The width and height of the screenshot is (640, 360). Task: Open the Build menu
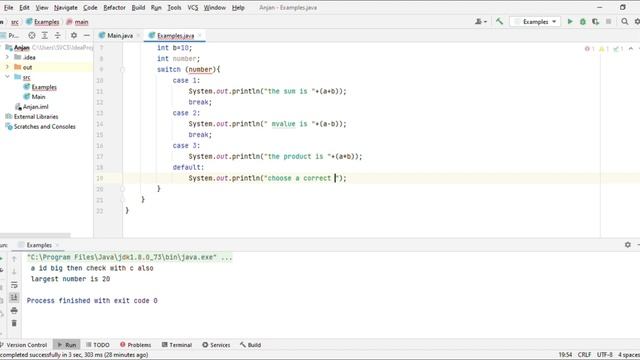pyautogui.click(x=138, y=7)
